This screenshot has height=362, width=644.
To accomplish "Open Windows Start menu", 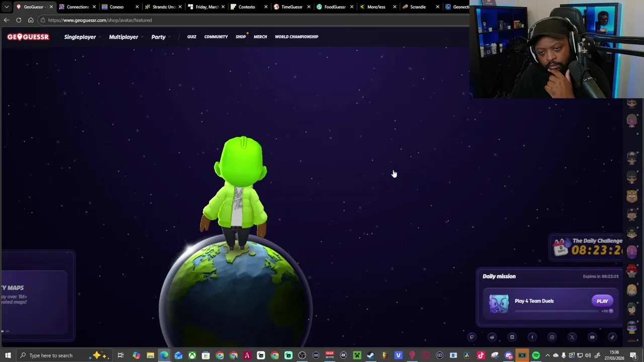I will coord(8,355).
